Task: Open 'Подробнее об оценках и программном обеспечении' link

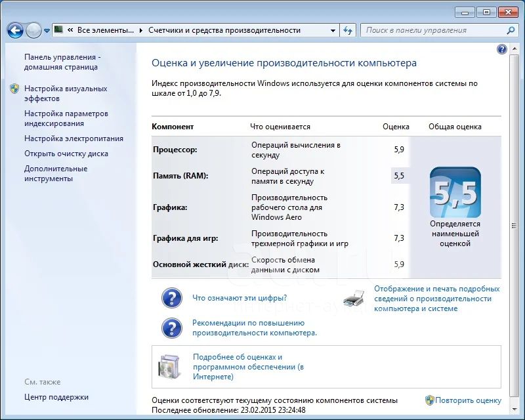Action: pos(248,367)
